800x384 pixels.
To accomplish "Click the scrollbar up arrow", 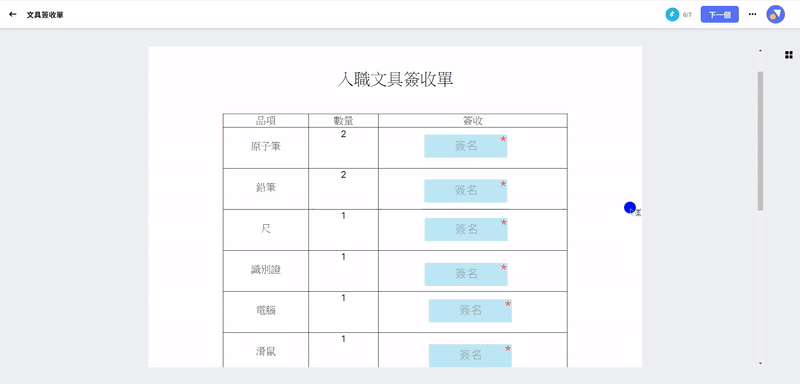I will 760,50.
